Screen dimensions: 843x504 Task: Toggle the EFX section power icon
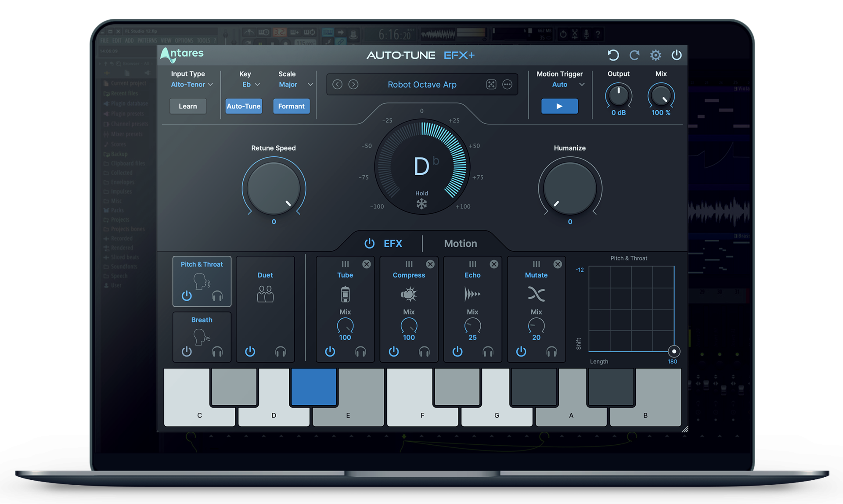pos(370,243)
